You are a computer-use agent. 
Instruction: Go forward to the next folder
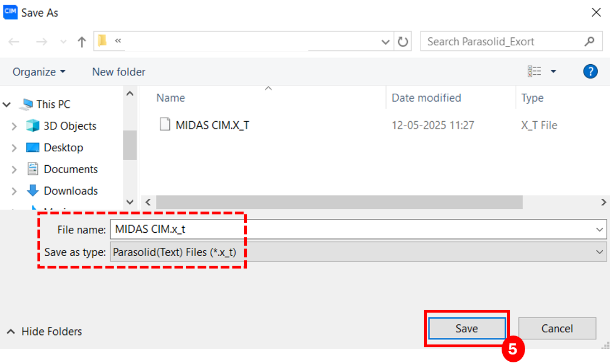(41, 42)
